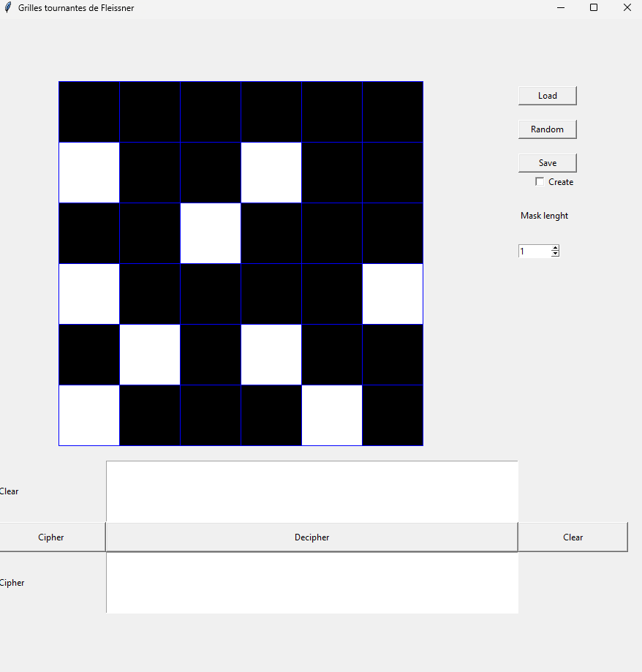
Task: Toggle the black bottom-right corner grid cell
Action: (393, 415)
